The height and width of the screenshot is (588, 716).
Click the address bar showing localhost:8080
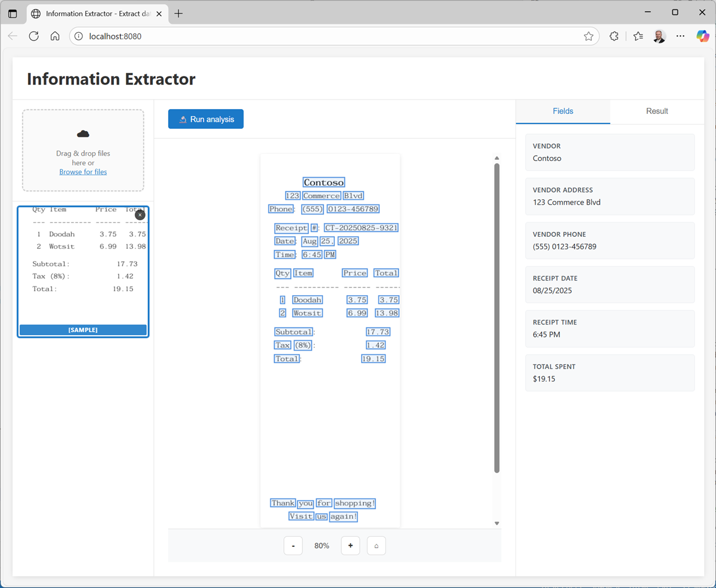[x=179, y=36]
